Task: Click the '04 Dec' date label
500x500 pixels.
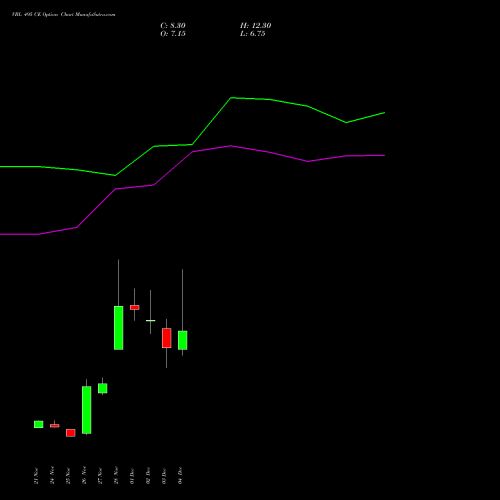Action: click(180, 476)
